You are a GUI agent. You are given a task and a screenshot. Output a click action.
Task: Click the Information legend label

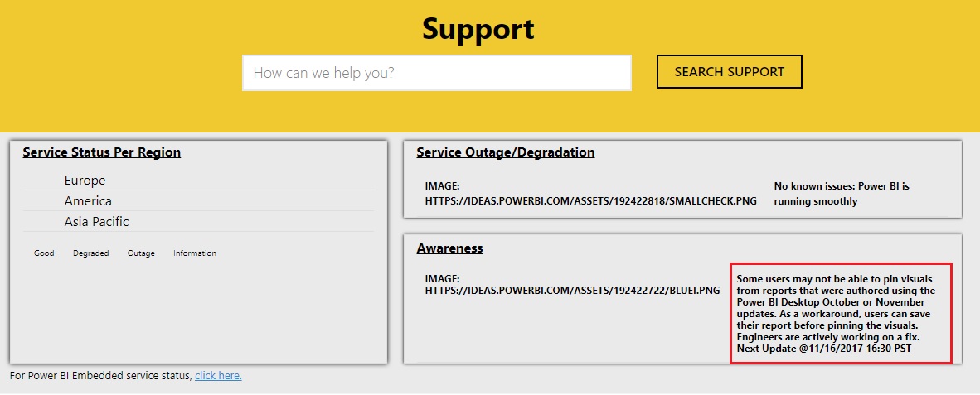pyautogui.click(x=195, y=253)
